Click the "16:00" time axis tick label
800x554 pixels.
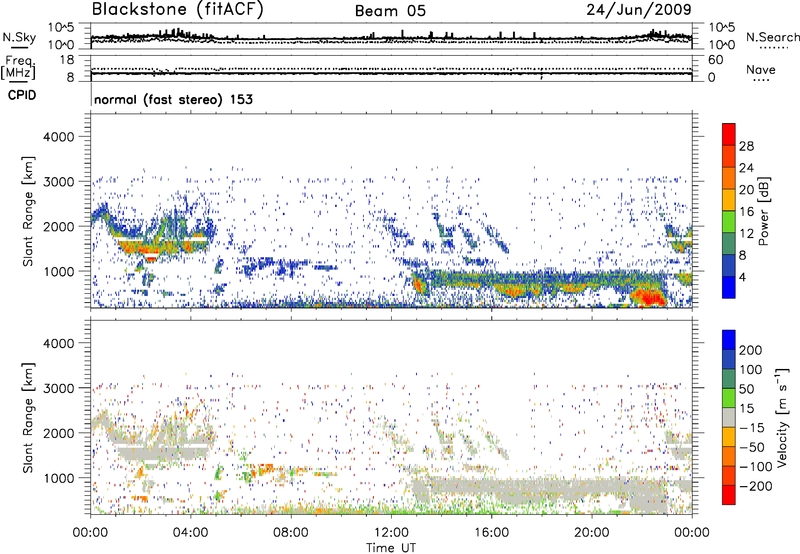click(x=491, y=533)
